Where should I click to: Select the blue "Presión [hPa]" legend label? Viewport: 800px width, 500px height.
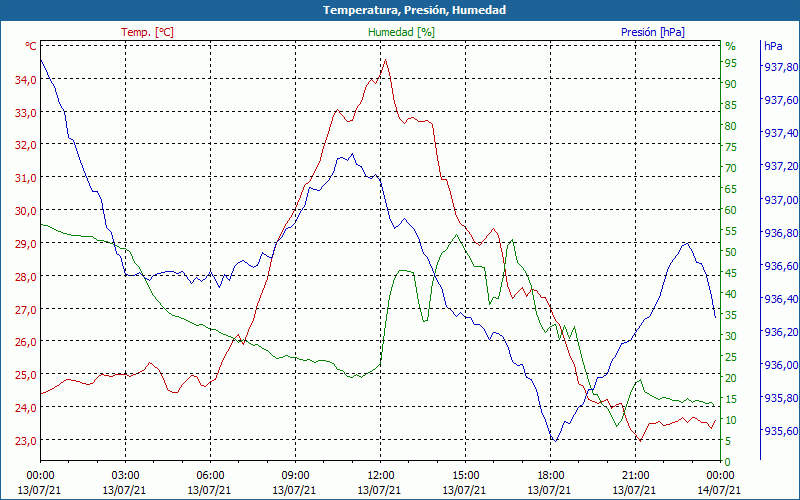coord(653,32)
